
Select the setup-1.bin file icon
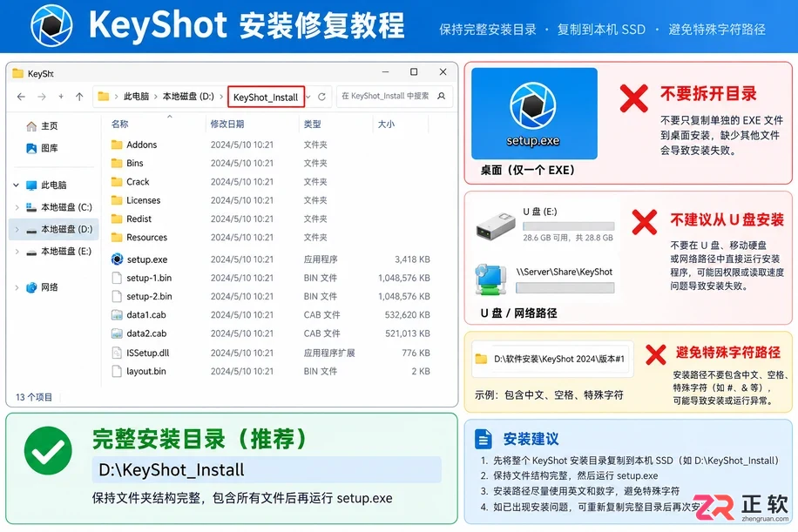117,279
